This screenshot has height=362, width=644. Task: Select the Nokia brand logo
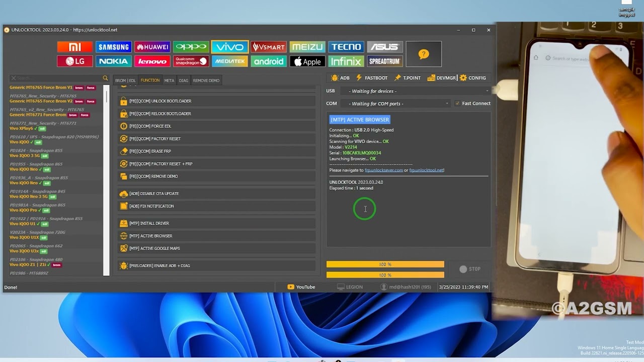(x=113, y=61)
